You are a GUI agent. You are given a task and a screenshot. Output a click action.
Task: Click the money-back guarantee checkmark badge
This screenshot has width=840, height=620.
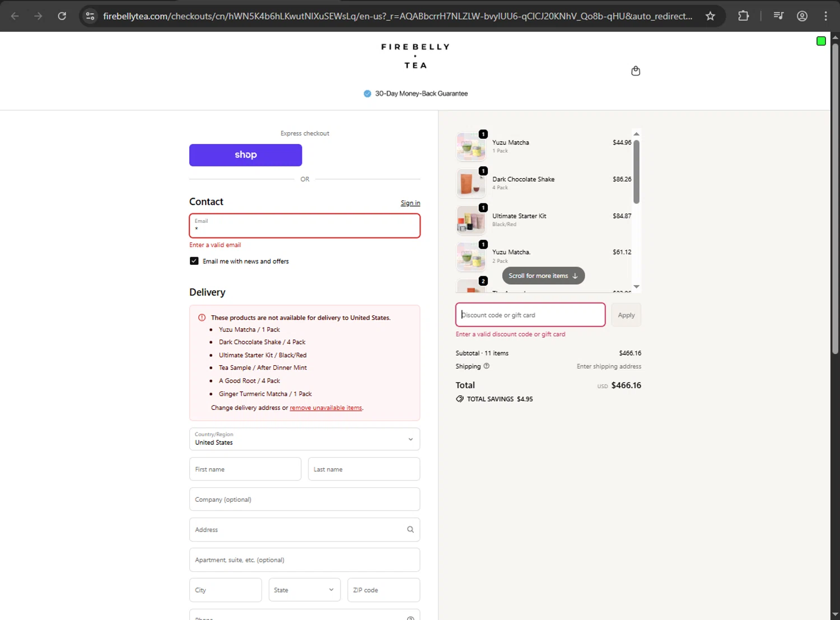(367, 94)
